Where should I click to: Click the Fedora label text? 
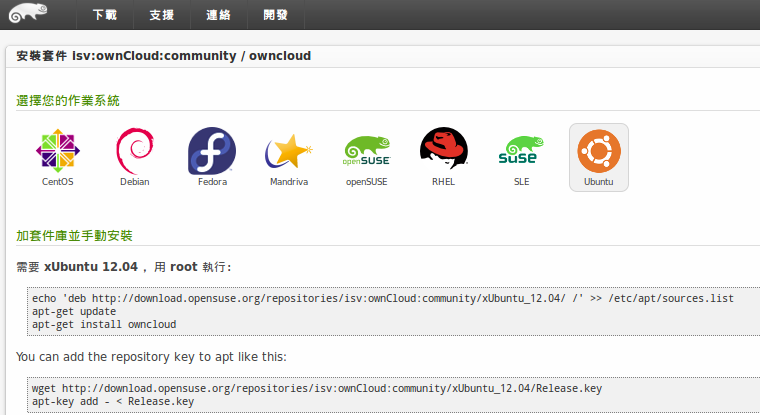(x=212, y=182)
